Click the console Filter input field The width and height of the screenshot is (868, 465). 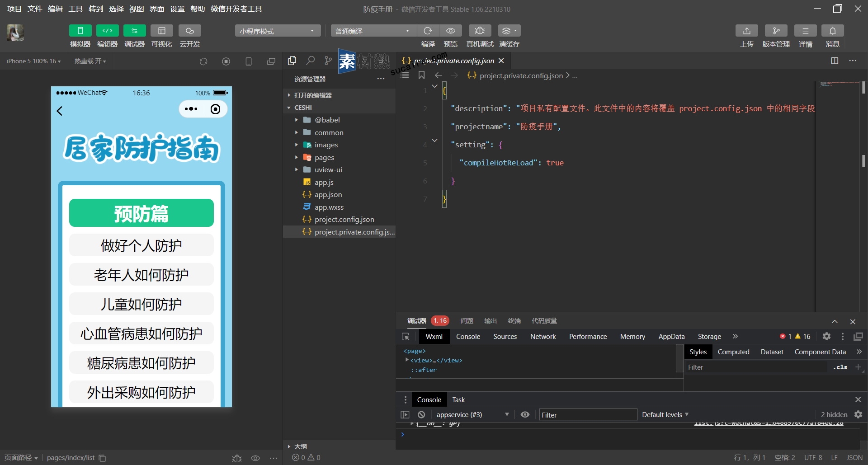[588, 415]
